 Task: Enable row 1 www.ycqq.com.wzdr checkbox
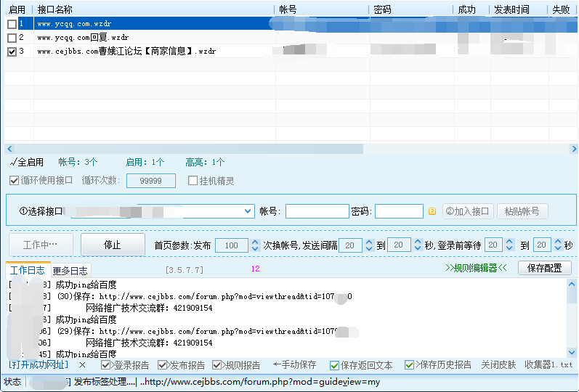(x=12, y=24)
